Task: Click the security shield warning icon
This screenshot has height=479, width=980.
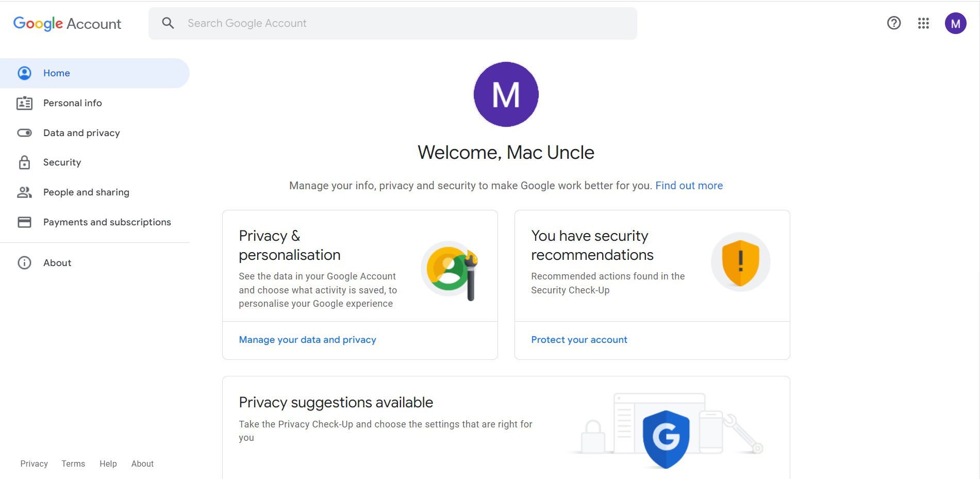Action: 740,262
